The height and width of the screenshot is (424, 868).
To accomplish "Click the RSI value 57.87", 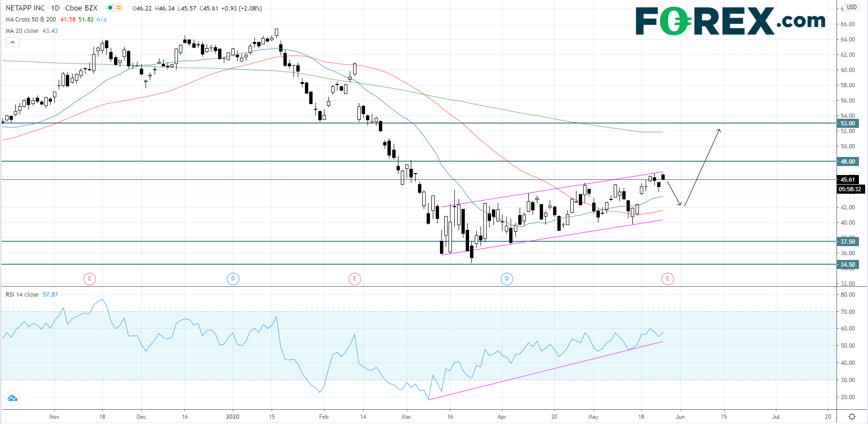I will click(50, 295).
